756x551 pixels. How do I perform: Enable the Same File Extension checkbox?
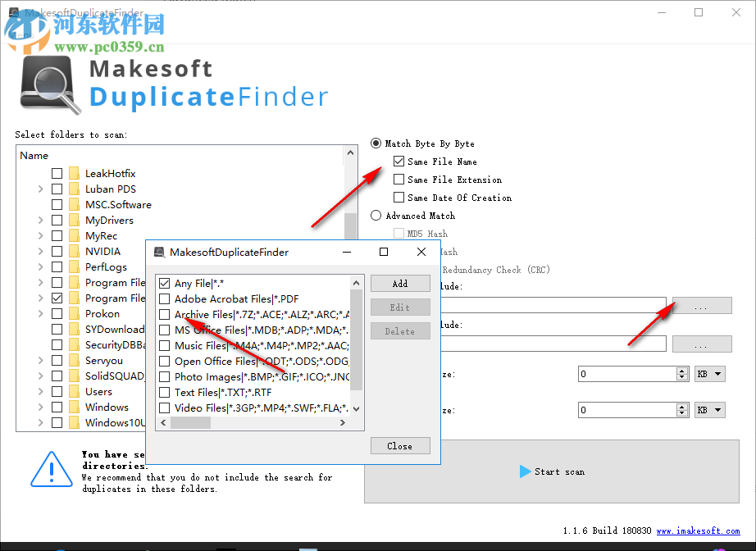tap(399, 180)
